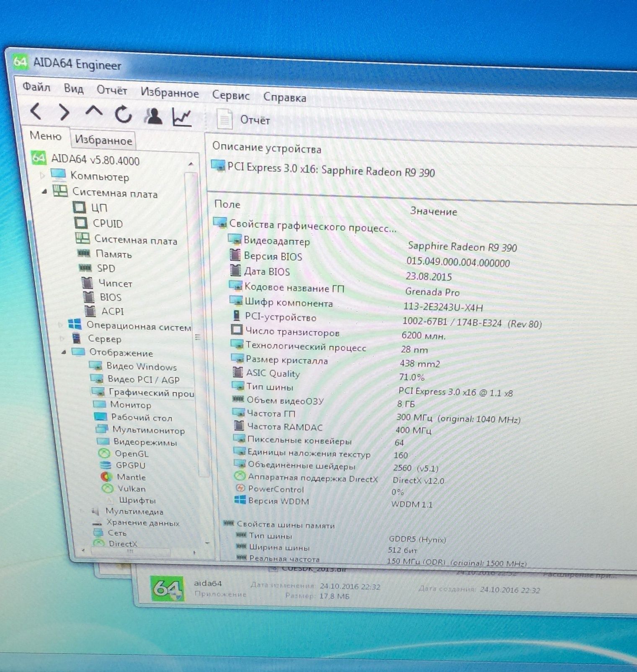This screenshot has height=672, width=637.
Task: Switch to the Меню tab
Action: pos(45,136)
